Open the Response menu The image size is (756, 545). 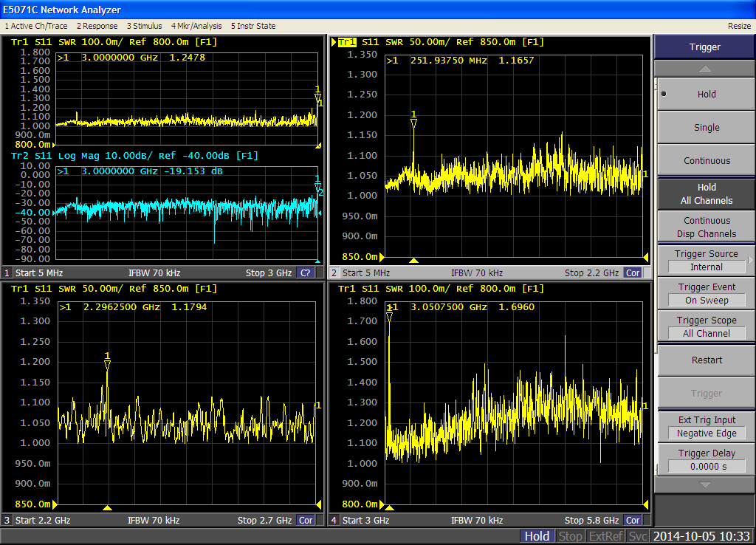pos(97,26)
